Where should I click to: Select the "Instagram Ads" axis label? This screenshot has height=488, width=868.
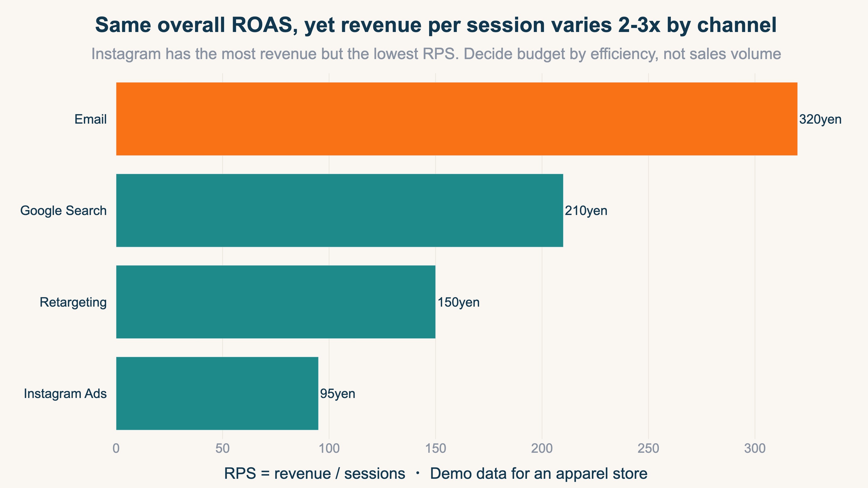click(65, 394)
